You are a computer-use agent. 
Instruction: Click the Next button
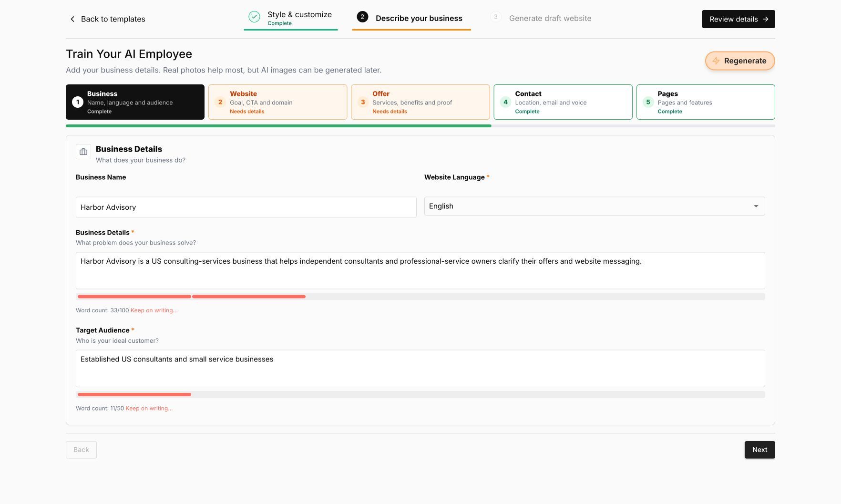[759, 450]
